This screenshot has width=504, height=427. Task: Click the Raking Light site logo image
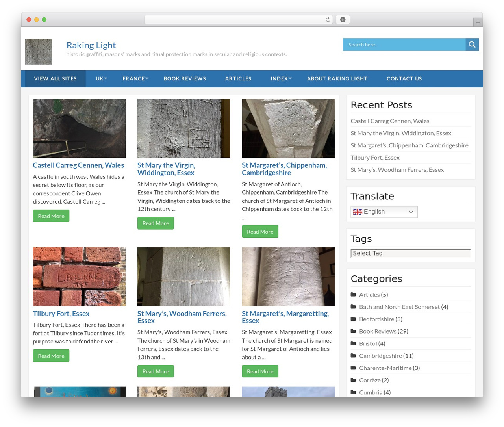[x=39, y=52]
